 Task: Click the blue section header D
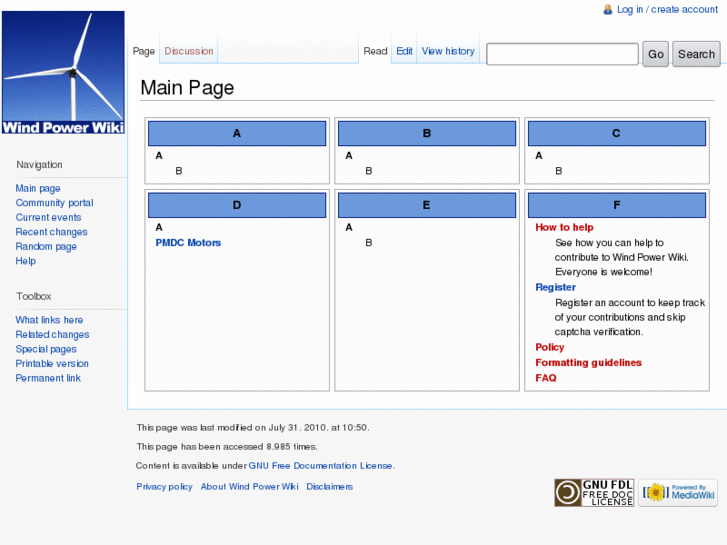237,205
